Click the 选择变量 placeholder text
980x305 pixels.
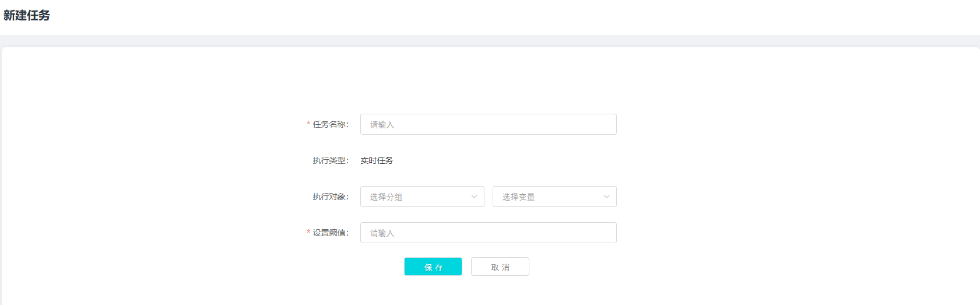tap(518, 197)
